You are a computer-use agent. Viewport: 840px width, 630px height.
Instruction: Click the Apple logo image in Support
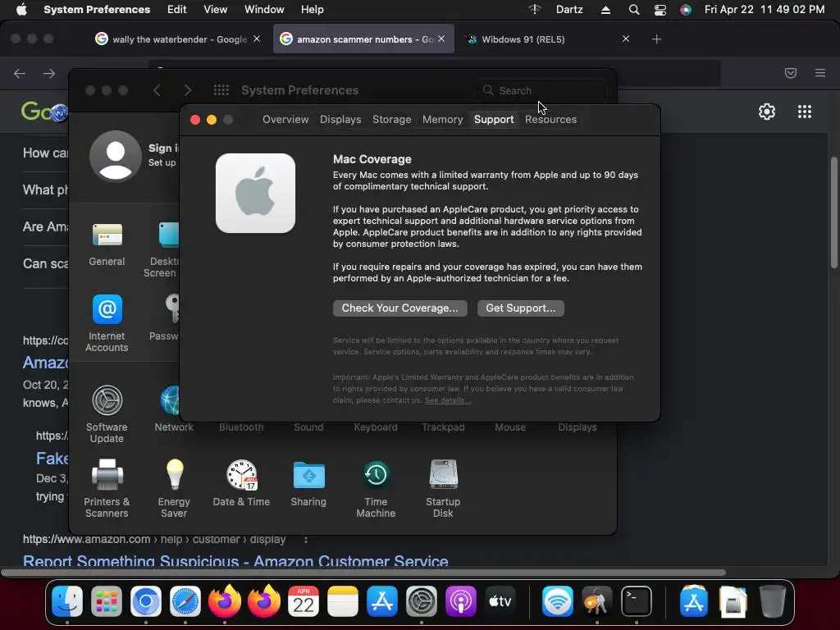click(x=256, y=194)
